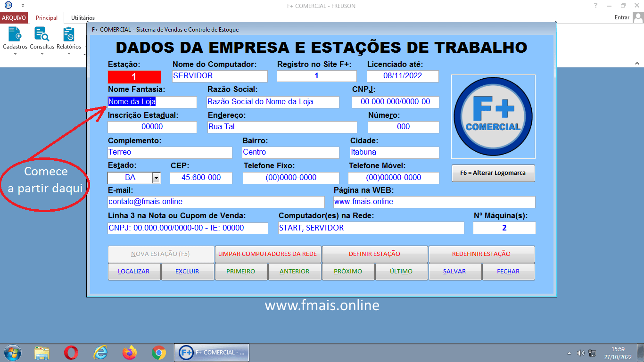Screen dimensions: 644x362
Task: Open the help question mark icon
Action: pos(596,6)
